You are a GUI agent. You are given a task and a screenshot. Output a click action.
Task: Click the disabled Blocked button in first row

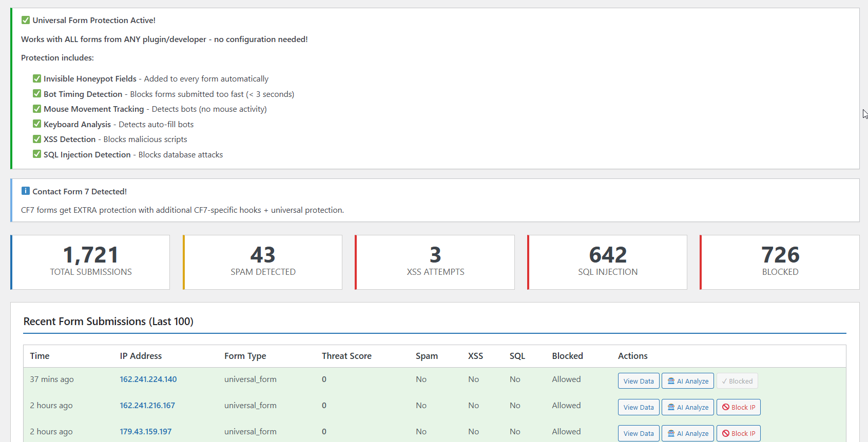pos(737,381)
